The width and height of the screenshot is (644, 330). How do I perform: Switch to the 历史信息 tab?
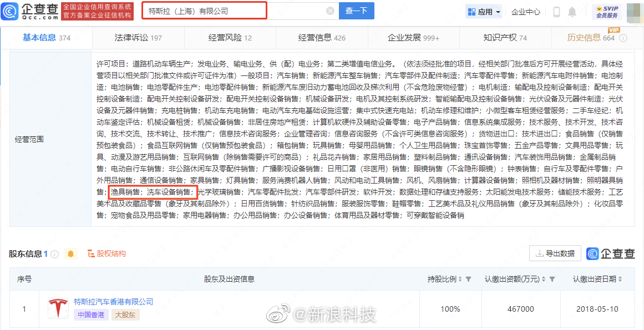coord(591,38)
